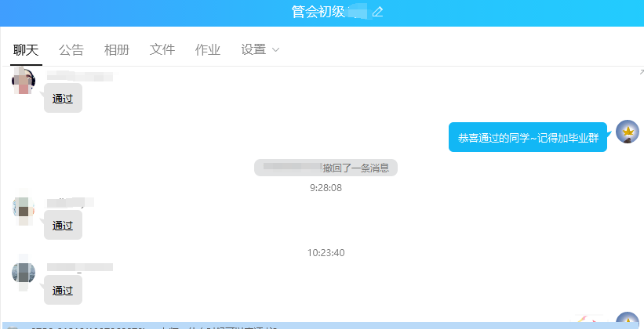Open the headphone-wearing sender's avatar
644x329 pixels.
tap(24, 81)
